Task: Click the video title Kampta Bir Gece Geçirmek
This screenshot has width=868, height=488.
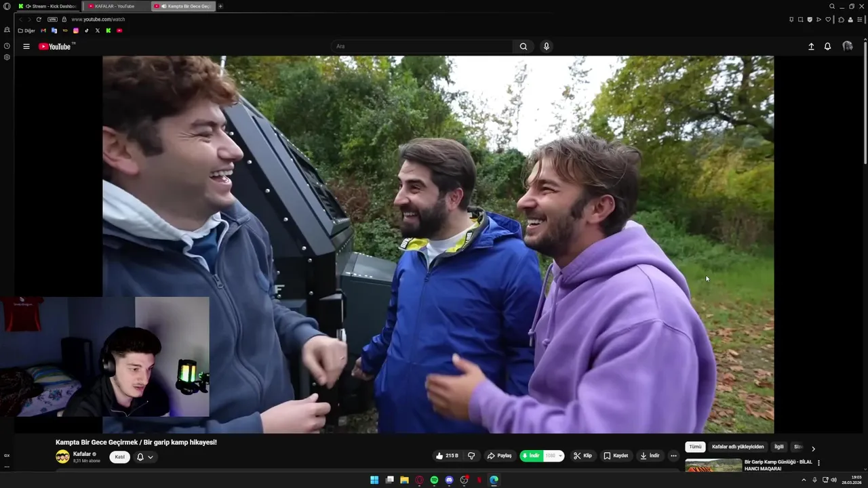Action: pos(136,442)
